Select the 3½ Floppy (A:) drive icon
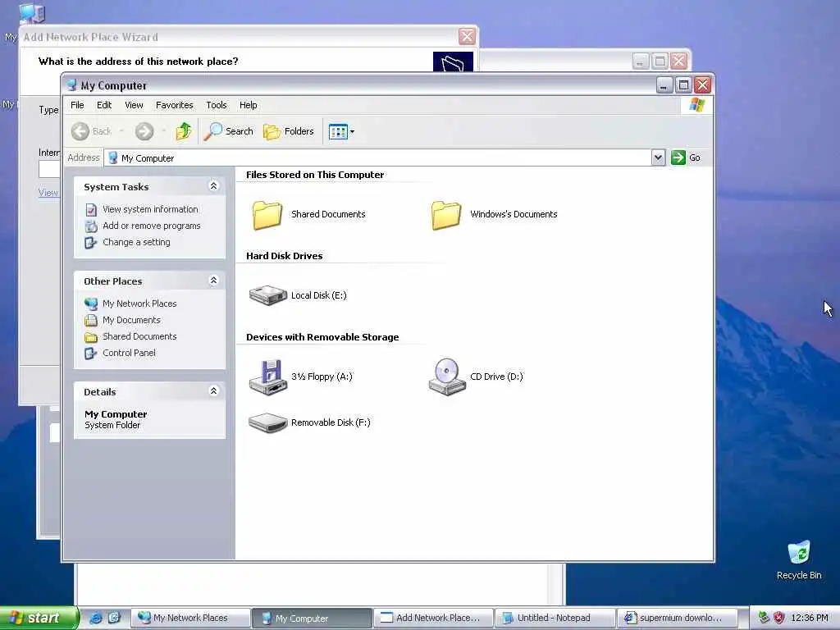Viewport: 840px width, 630px height. point(268,377)
